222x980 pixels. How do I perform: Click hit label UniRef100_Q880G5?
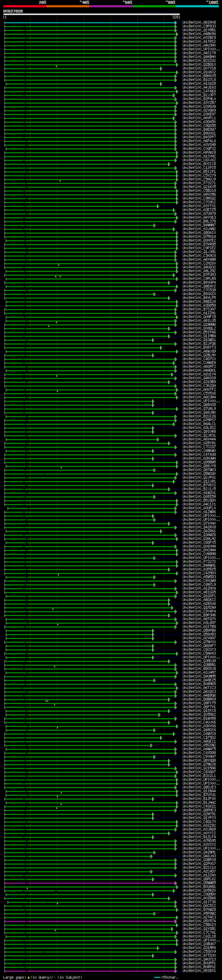click(x=199, y=405)
